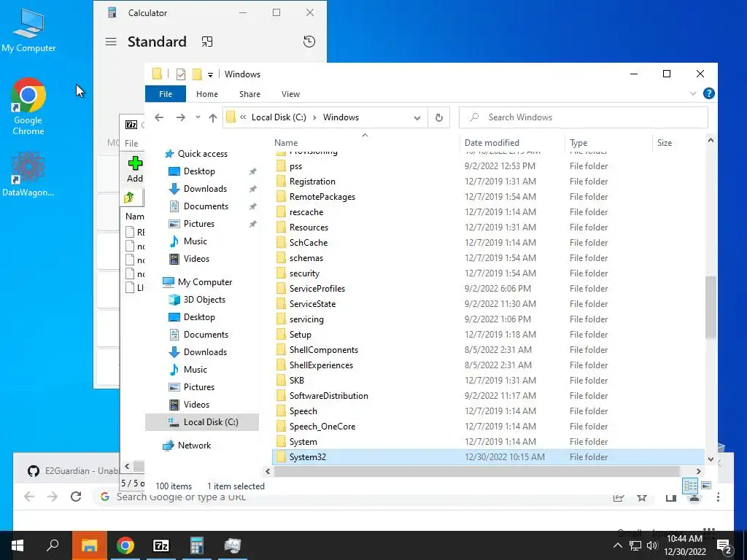Open the Share ribbon tab

click(x=249, y=94)
